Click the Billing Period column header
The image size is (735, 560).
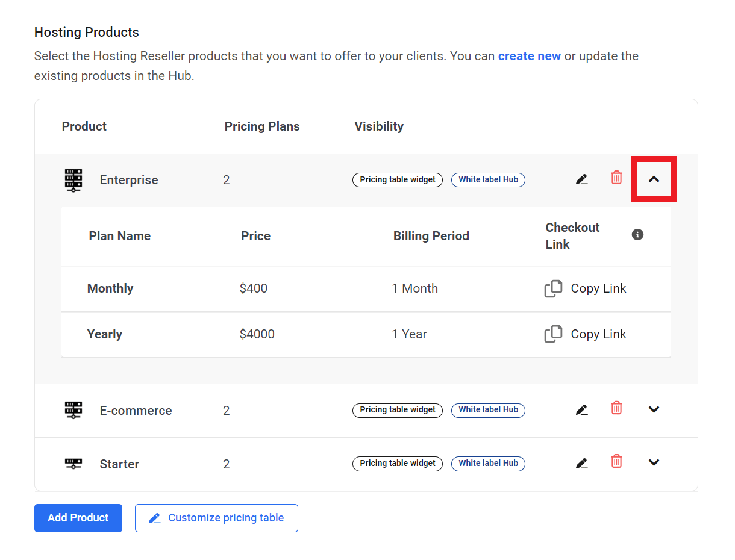coord(431,236)
